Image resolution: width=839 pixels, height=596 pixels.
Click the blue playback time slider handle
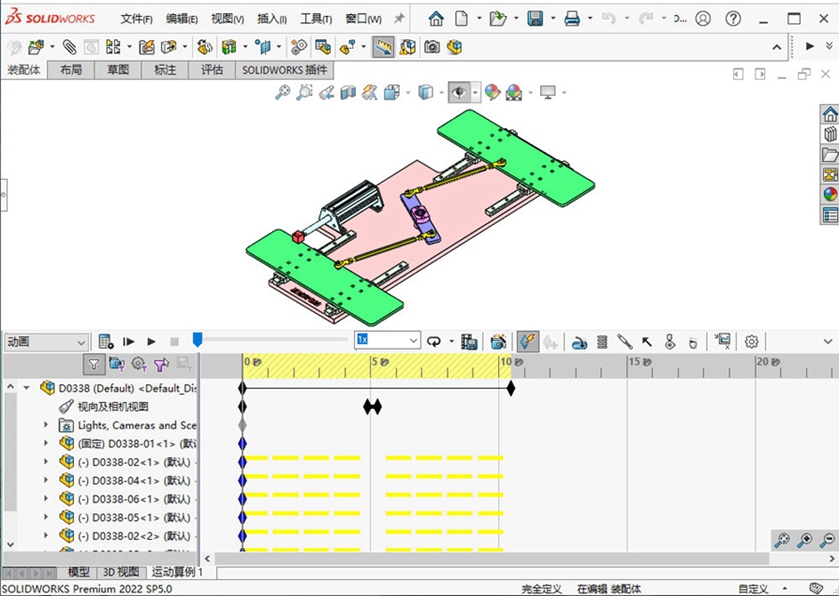click(197, 340)
